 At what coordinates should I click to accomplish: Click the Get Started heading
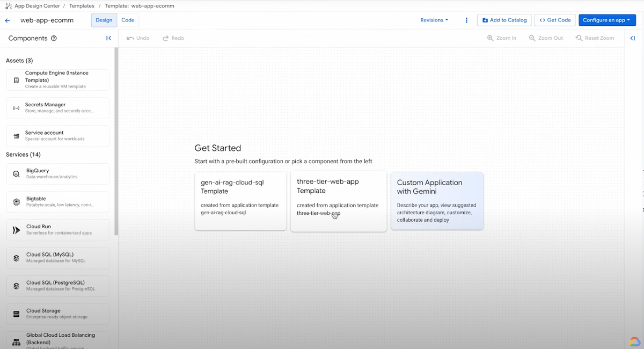[218, 148]
